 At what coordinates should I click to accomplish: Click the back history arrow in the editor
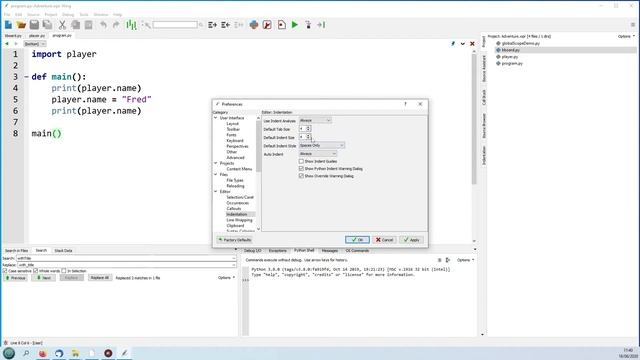click(x=7, y=44)
